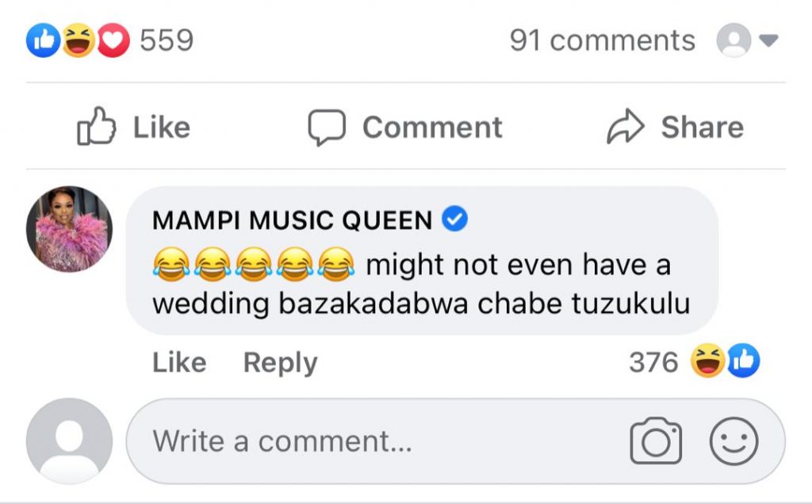Viewport: 812px width, 504px height.
Task: Open the 91 comments link
Action: (x=602, y=40)
